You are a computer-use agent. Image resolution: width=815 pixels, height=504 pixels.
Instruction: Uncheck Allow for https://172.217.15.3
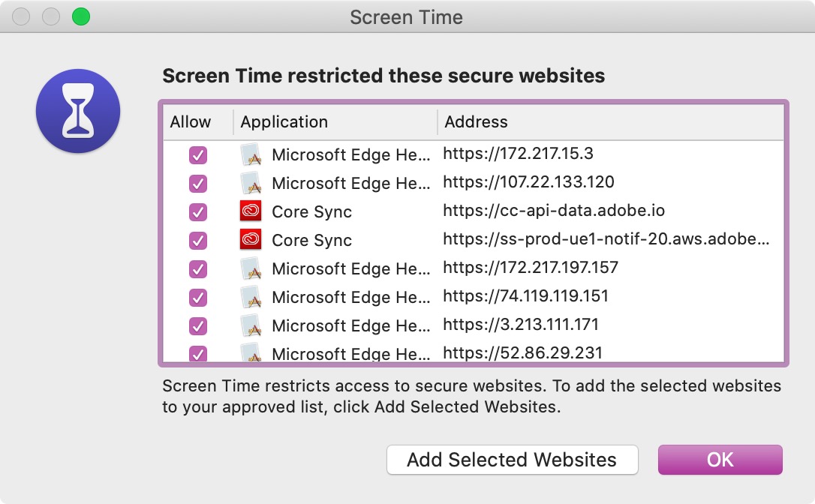tap(198, 155)
